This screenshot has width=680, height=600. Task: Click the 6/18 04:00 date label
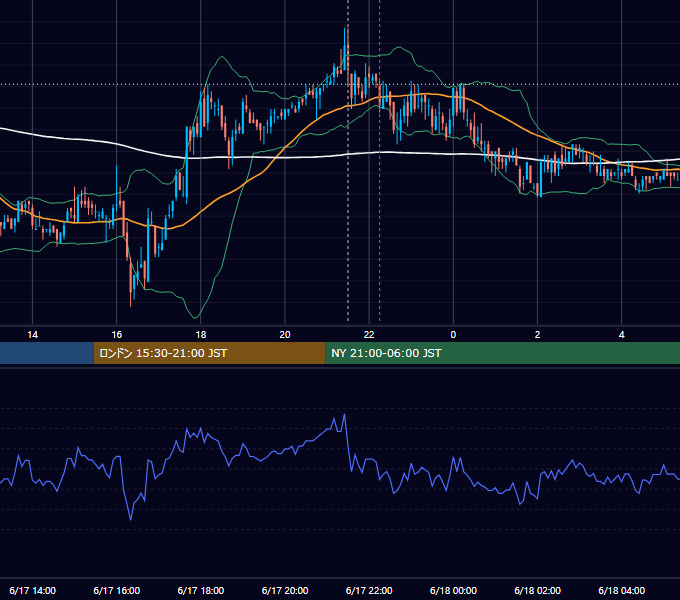(621, 590)
